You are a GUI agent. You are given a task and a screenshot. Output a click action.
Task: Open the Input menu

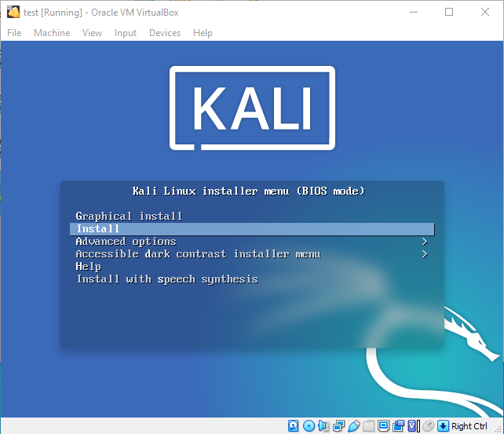tap(126, 33)
